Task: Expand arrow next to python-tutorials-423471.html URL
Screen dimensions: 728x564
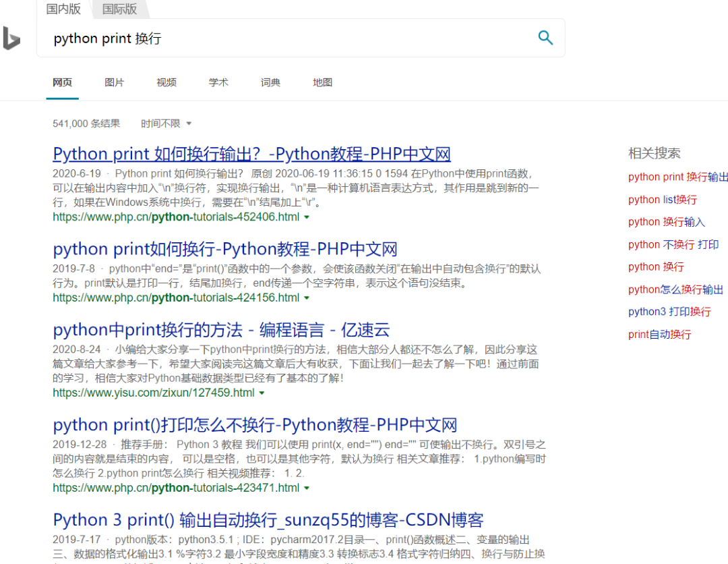Action: click(307, 488)
